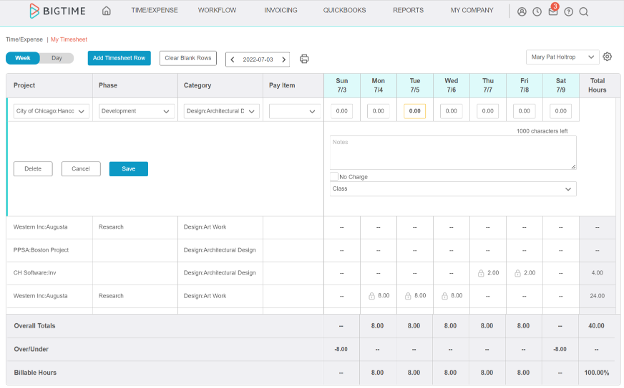Click the 2022-07-03 date field
This screenshot has height=388, width=624.
258,59
